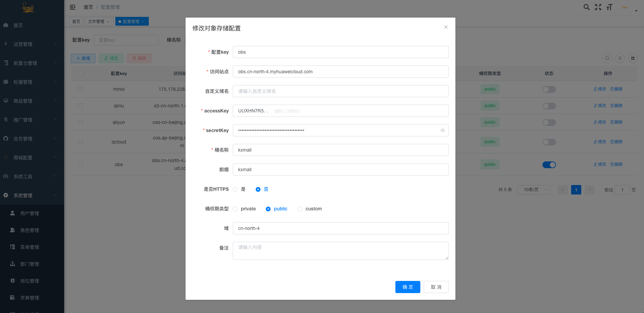Collapse sidebar with hamburger icon
This screenshot has height=313, width=644.
[x=73, y=7]
